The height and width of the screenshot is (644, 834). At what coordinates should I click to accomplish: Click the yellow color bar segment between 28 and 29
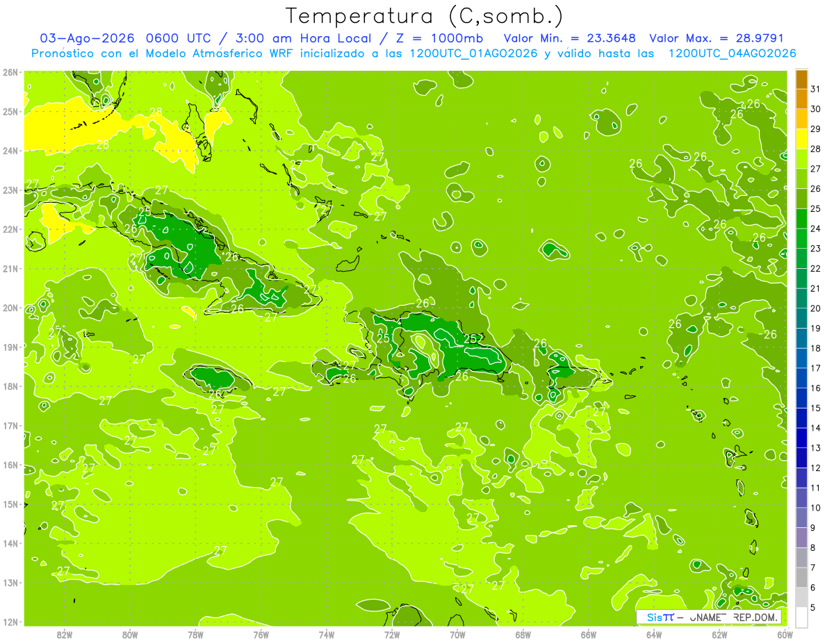(801, 139)
